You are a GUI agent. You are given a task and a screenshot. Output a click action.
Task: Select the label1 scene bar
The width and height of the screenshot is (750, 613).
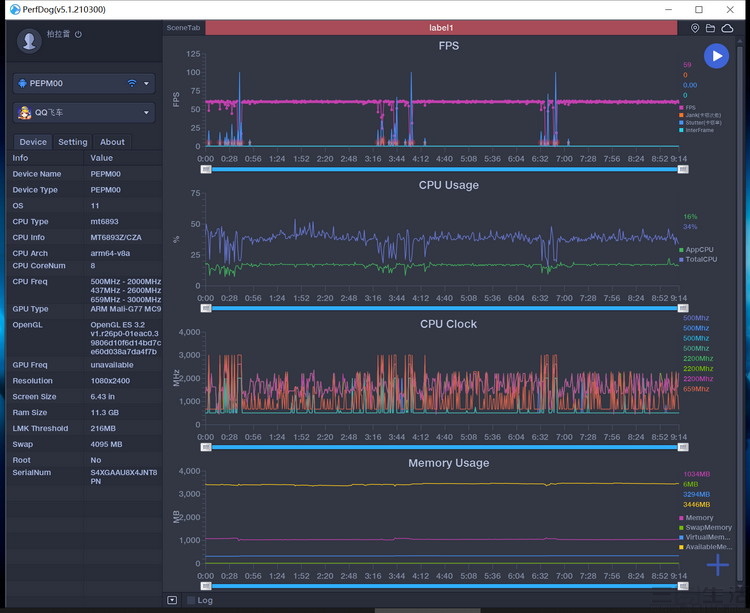(441, 28)
